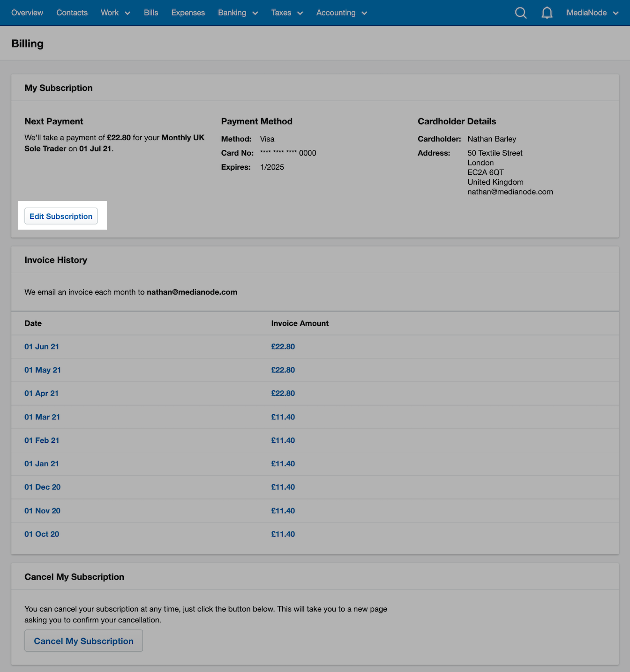
Task: Open the oldest invoice dated 01 Oct 20
Action: point(42,534)
